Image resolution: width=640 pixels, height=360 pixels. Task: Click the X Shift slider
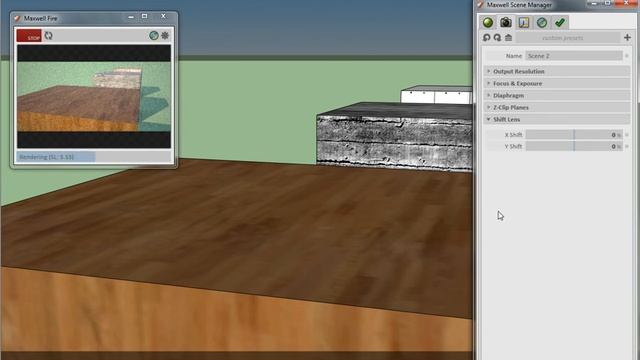tap(573, 135)
